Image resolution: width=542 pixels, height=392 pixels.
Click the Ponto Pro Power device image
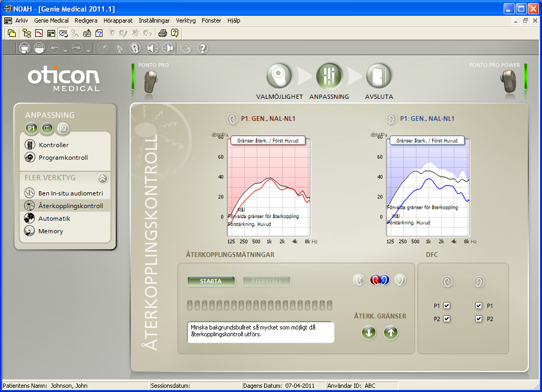[508, 81]
